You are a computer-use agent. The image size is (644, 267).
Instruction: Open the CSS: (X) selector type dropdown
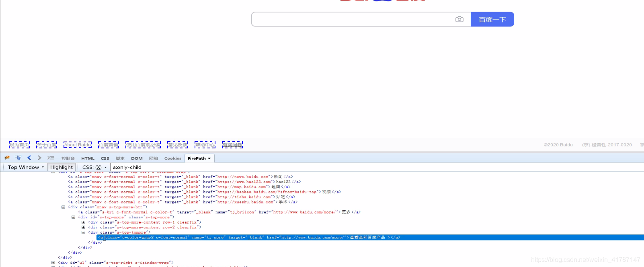(x=94, y=167)
